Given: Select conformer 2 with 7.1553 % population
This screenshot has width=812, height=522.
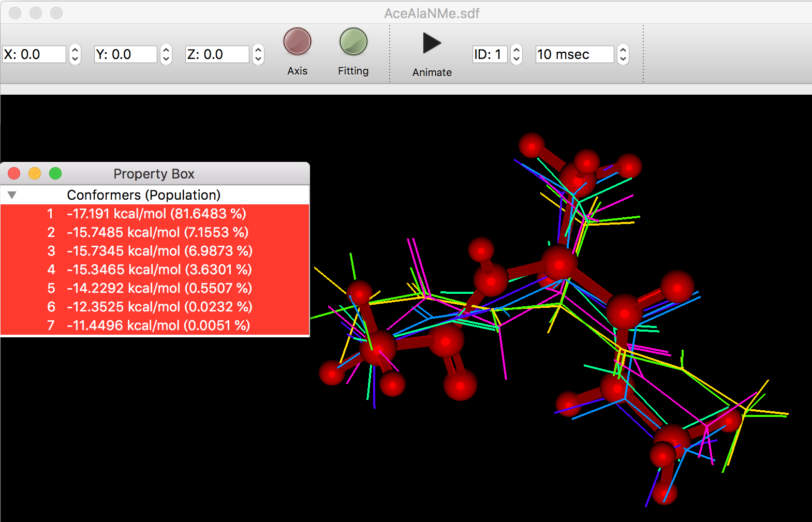Looking at the screenshot, I should pos(155,232).
